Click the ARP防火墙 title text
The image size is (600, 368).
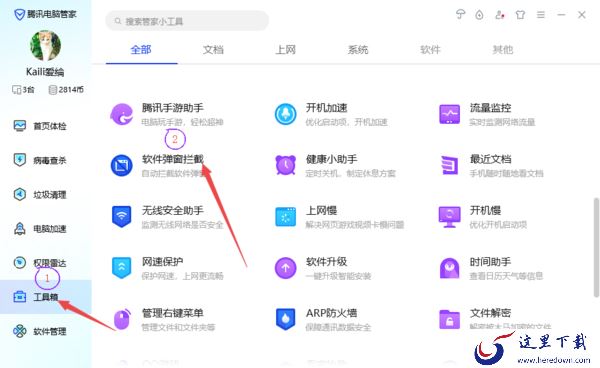pyautogui.click(x=331, y=313)
